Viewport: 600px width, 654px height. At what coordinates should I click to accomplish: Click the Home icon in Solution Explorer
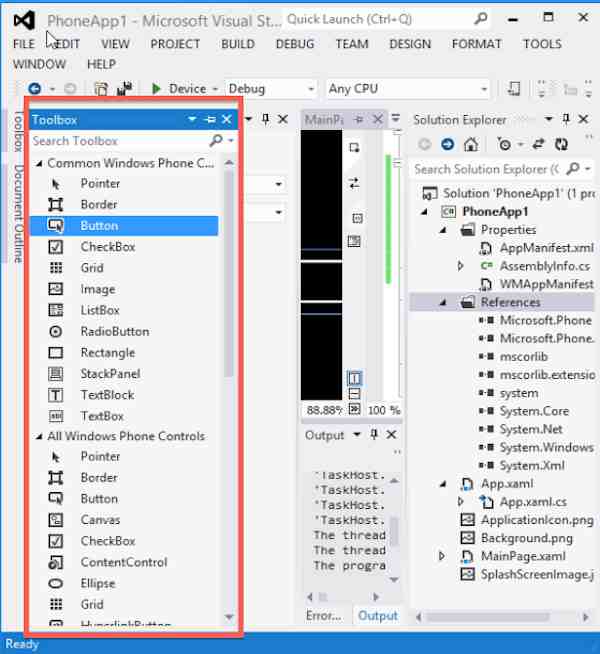point(471,145)
